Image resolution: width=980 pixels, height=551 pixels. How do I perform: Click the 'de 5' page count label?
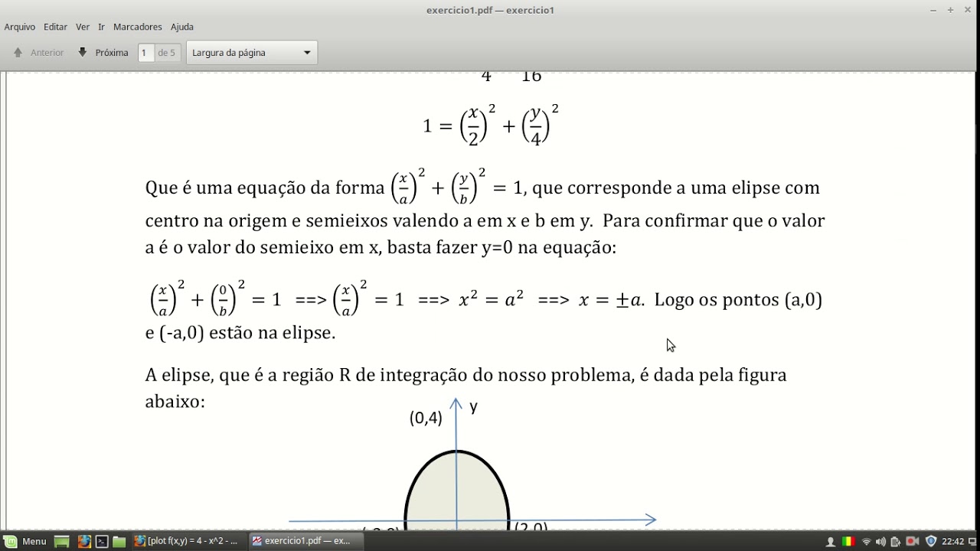166,53
